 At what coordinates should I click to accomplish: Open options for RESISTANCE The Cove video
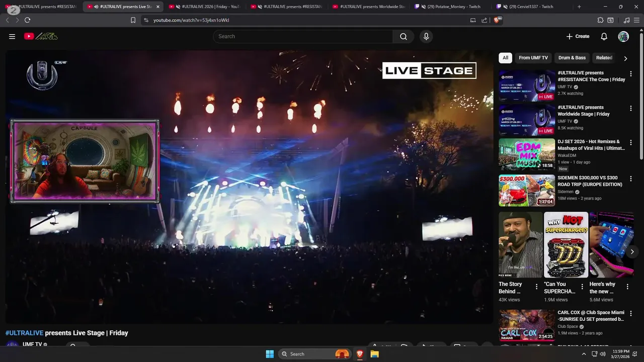pos(631,74)
